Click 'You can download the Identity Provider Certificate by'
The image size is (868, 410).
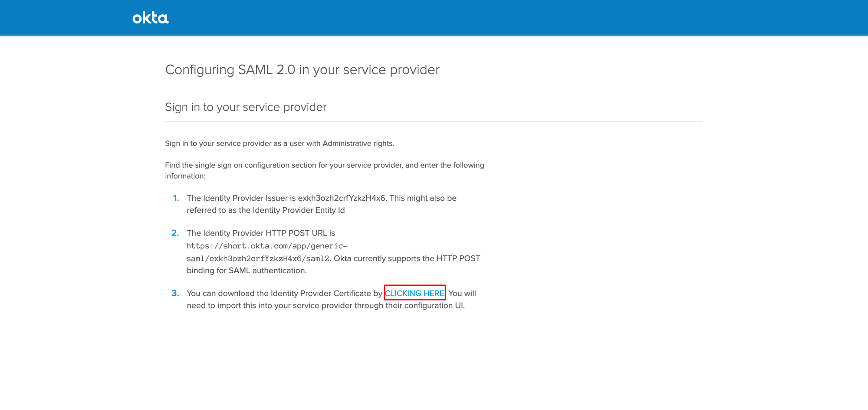pos(284,294)
